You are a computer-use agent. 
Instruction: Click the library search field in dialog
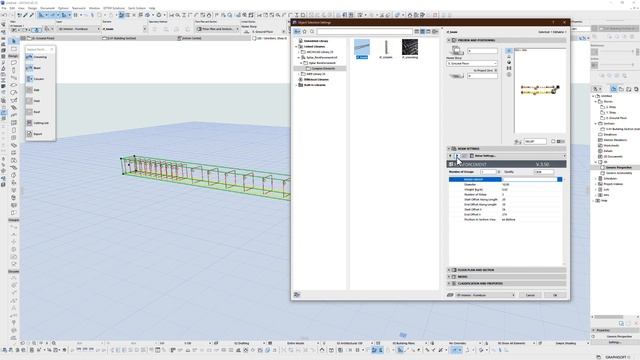(364, 31)
